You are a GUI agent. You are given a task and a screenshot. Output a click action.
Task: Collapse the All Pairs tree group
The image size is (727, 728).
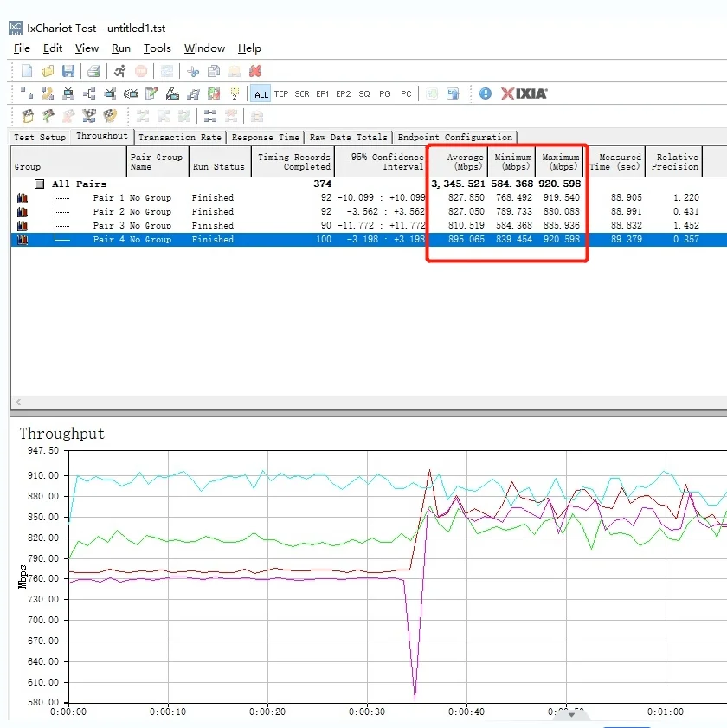(39, 184)
